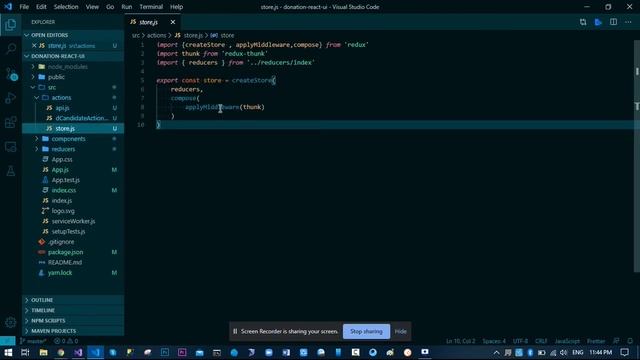Open the Run and Debug view
The width and height of the screenshot is (640, 360).
coord(11,98)
